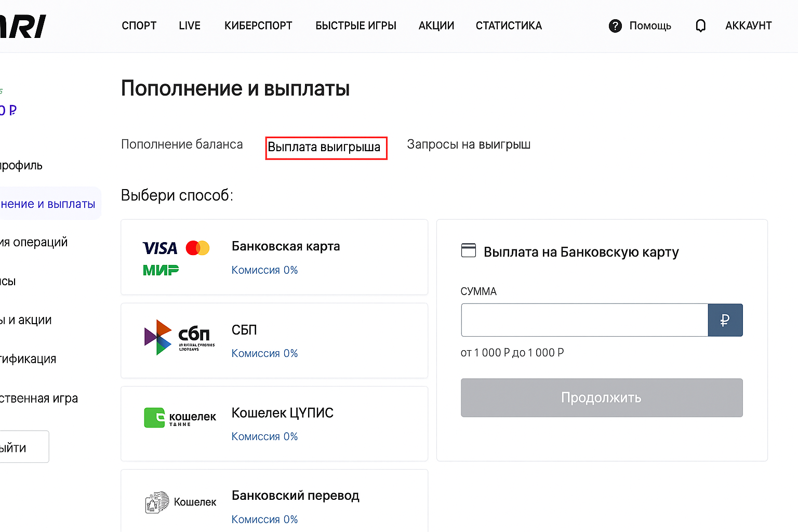The height and width of the screenshot is (532, 798).
Task: Click the ruble currency icon button
Action: [x=725, y=320]
